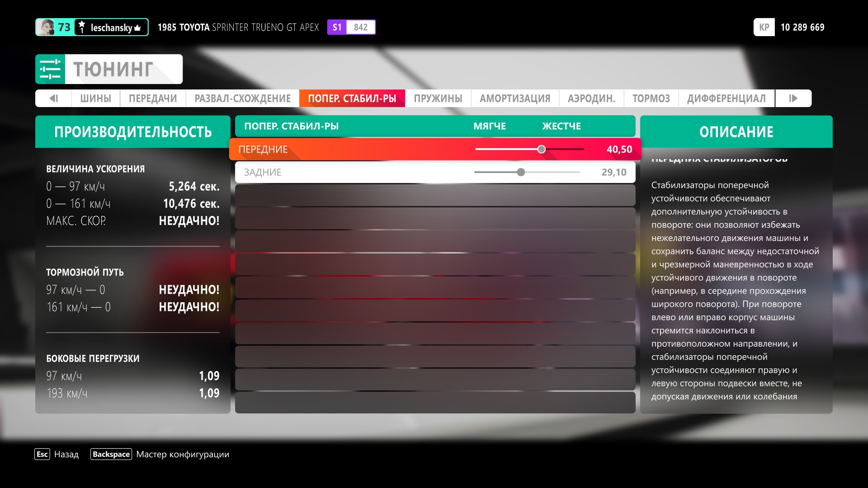Image resolution: width=868 pixels, height=488 pixels.
Task: Click the next tab arrow icon
Action: pos(793,99)
